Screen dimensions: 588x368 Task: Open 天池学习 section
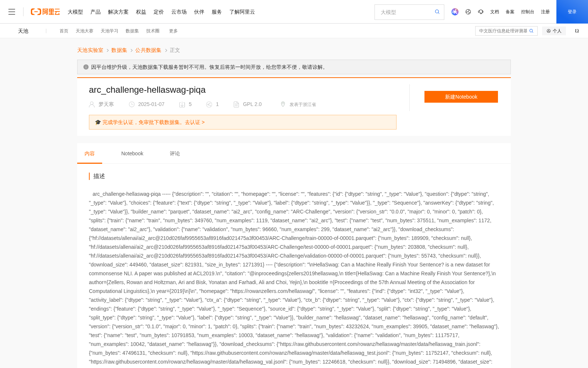point(110,31)
